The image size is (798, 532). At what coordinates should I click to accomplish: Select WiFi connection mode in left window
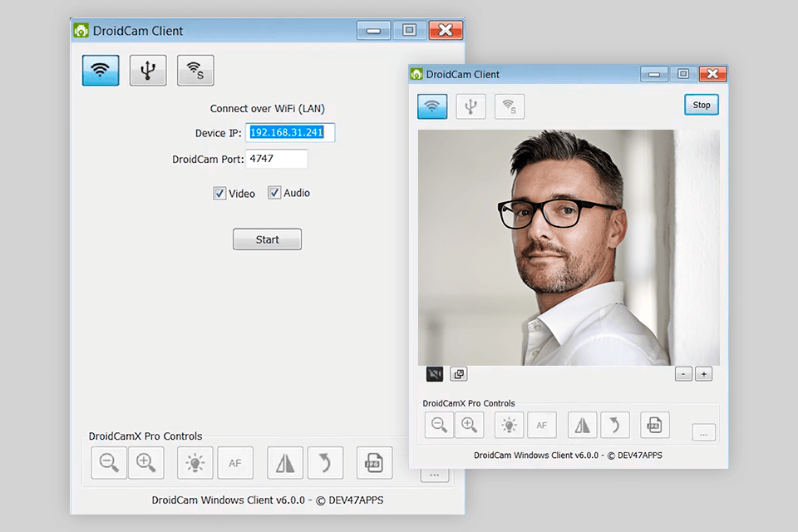pos(101,71)
